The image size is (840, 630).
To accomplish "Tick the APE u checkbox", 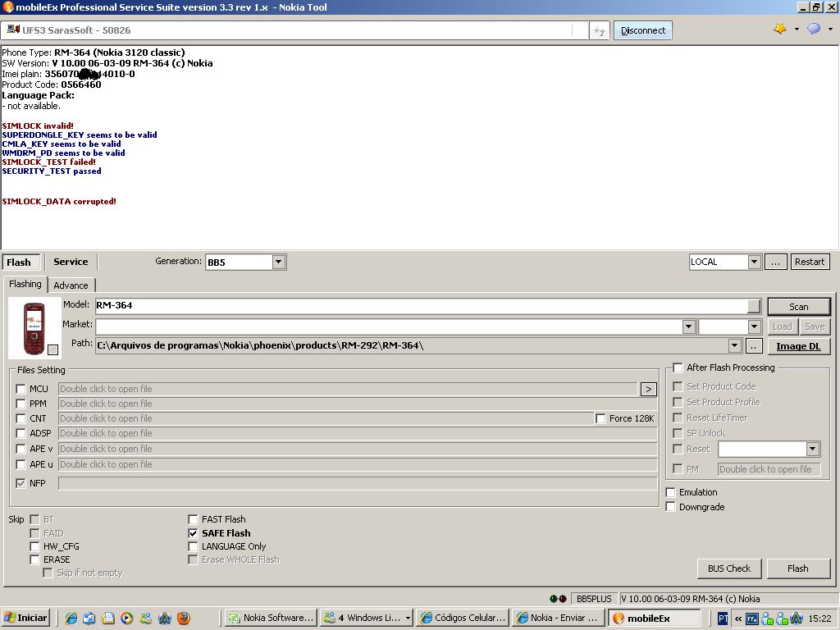I will (x=21, y=464).
